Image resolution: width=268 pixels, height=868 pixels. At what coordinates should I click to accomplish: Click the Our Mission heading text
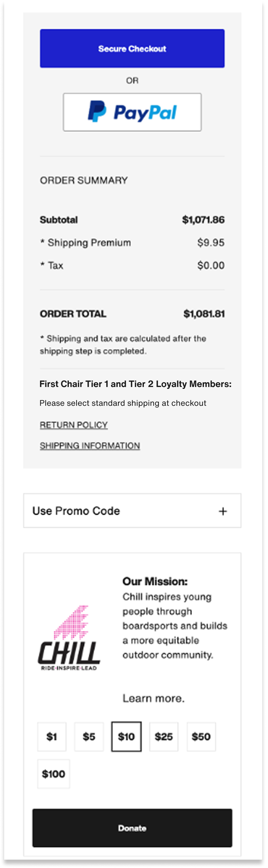coord(155,581)
